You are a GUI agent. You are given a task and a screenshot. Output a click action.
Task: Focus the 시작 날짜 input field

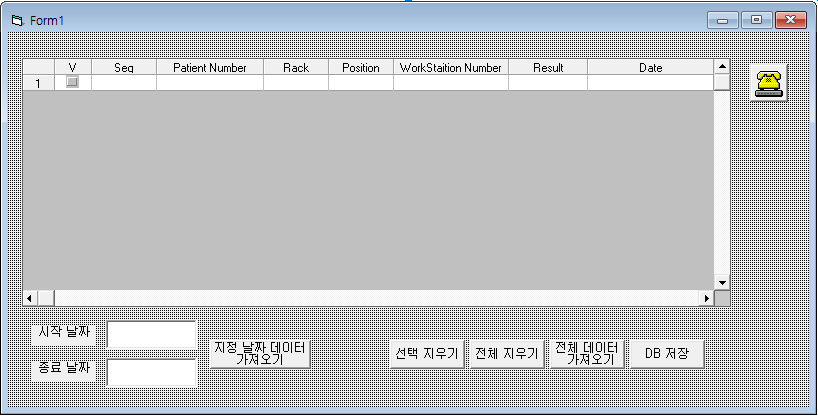pos(151,335)
